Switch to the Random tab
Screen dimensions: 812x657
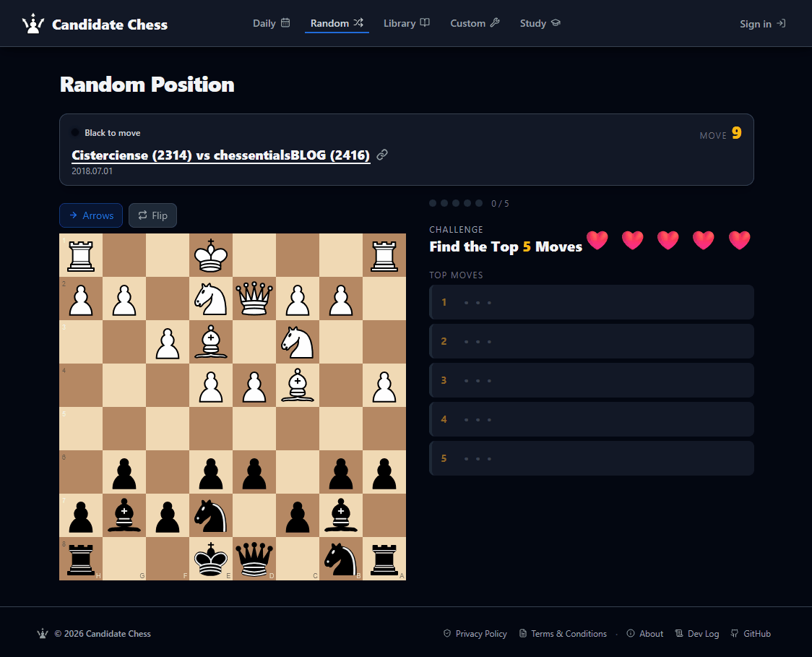[337, 23]
